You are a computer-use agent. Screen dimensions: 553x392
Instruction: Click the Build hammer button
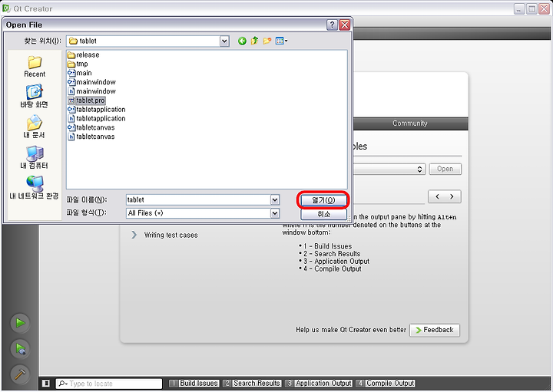20,374
